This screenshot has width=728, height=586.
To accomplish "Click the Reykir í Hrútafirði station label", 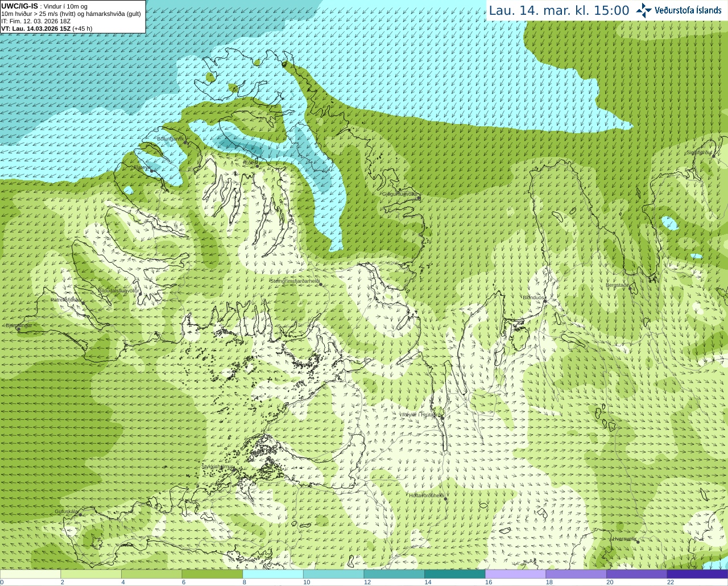I will pyautogui.click(x=421, y=415).
